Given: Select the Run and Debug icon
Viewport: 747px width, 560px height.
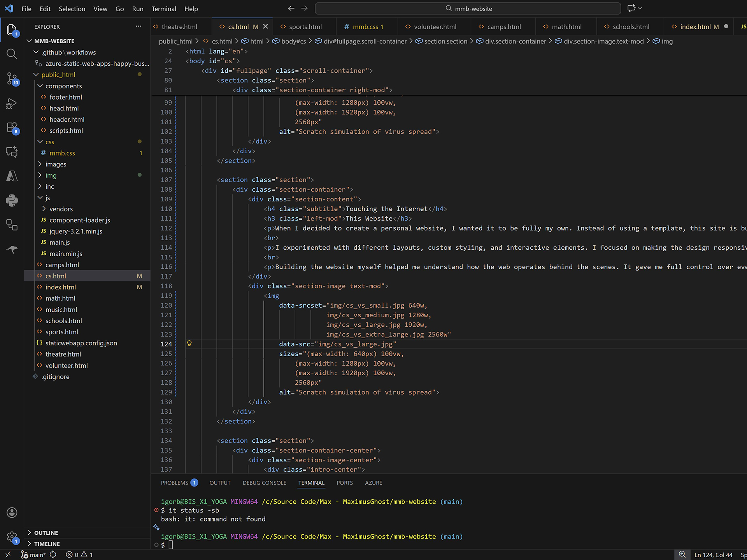Looking at the screenshot, I should click(12, 103).
